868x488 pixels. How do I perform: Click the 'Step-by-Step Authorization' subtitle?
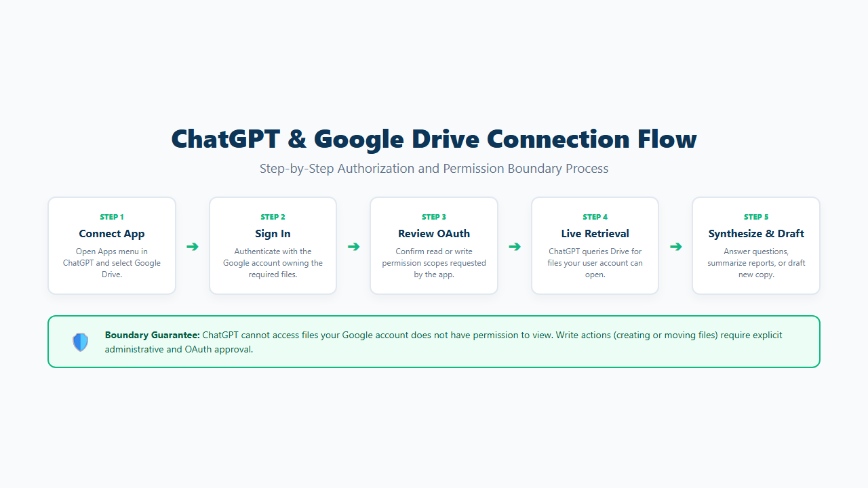pos(434,169)
